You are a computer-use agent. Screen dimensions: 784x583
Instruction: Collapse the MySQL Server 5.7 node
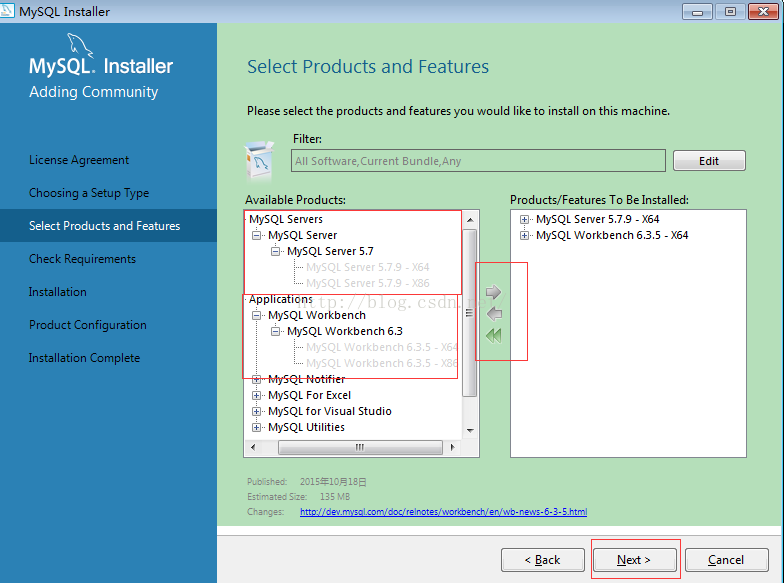pyautogui.click(x=276, y=251)
